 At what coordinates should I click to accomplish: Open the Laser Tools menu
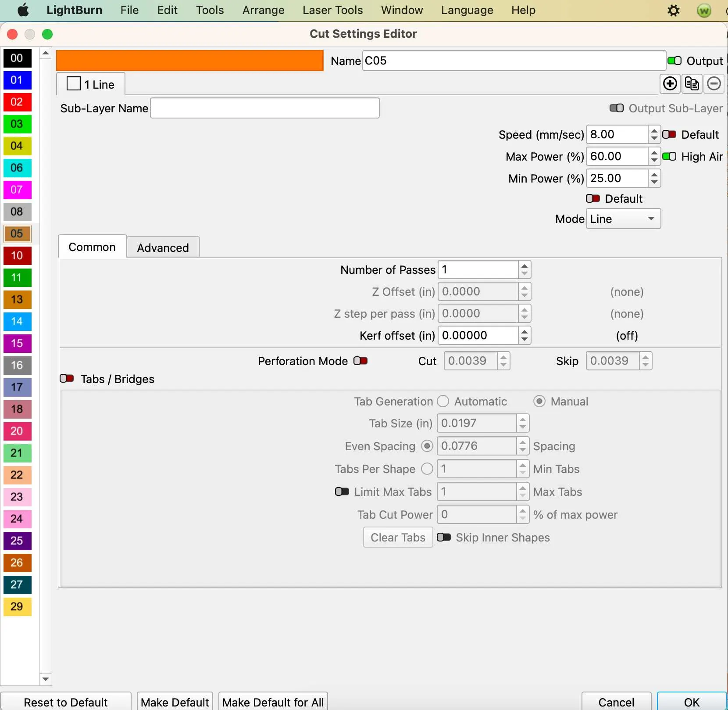coord(332,11)
